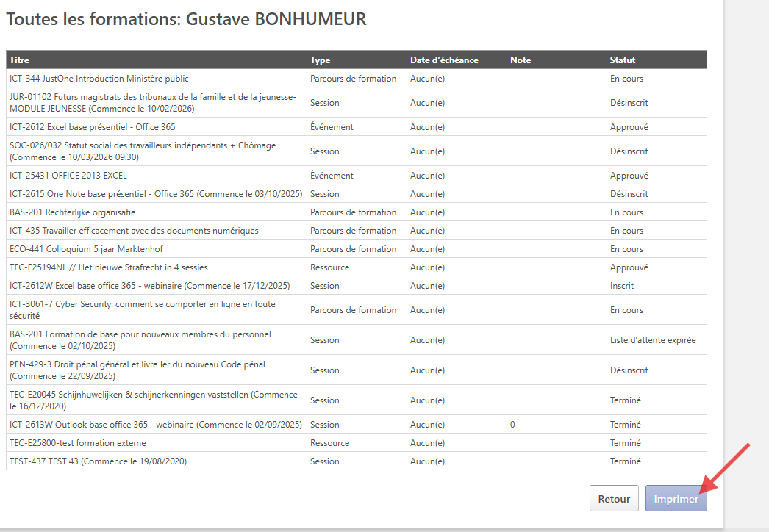Select ICT-3061-7 Cyber Security parcours de formation
Image resolution: width=769 pixels, height=532 pixels.
tap(136, 309)
